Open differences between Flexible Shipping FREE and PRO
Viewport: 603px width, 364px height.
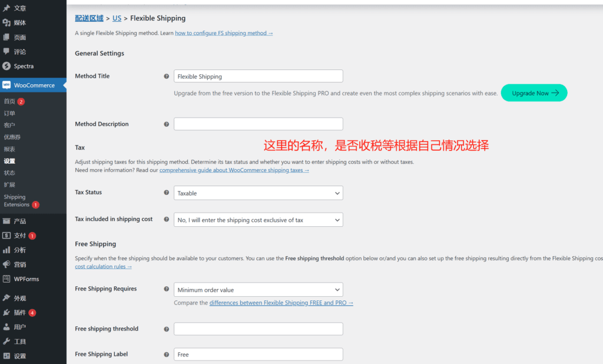(281, 303)
